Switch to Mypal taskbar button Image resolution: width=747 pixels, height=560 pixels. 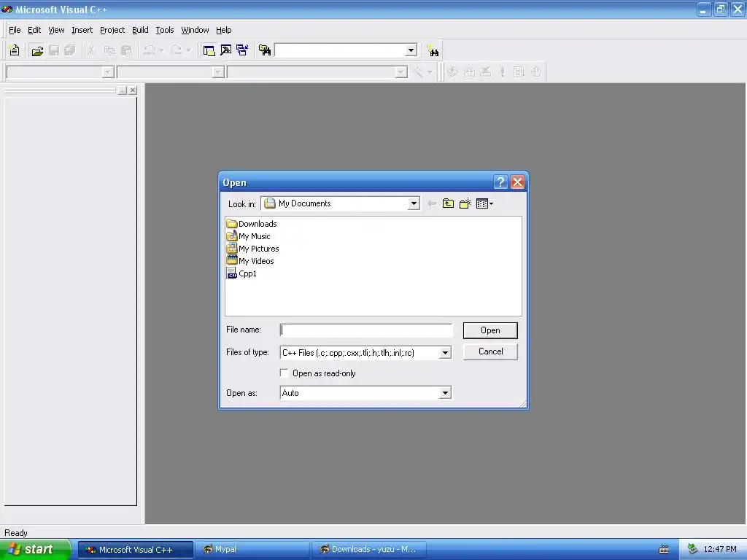(251, 550)
